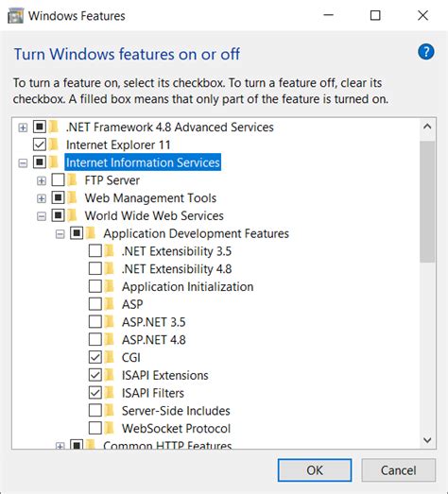Click the folder icon beside CGI
448x494 pixels.
pyautogui.click(x=110, y=357)
